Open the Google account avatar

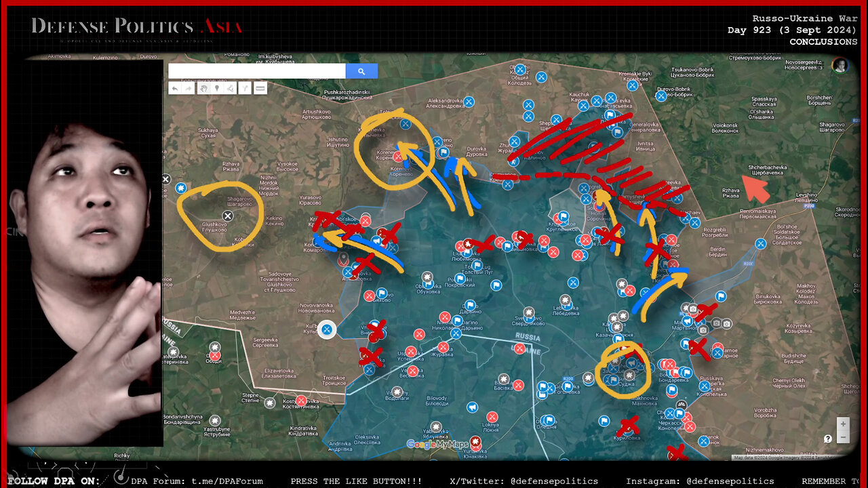(840, 65)
